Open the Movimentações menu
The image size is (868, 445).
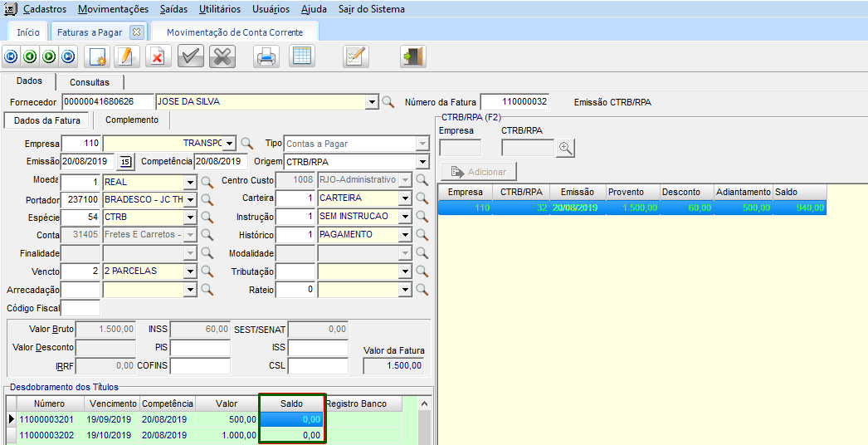[x=113, y=9]
